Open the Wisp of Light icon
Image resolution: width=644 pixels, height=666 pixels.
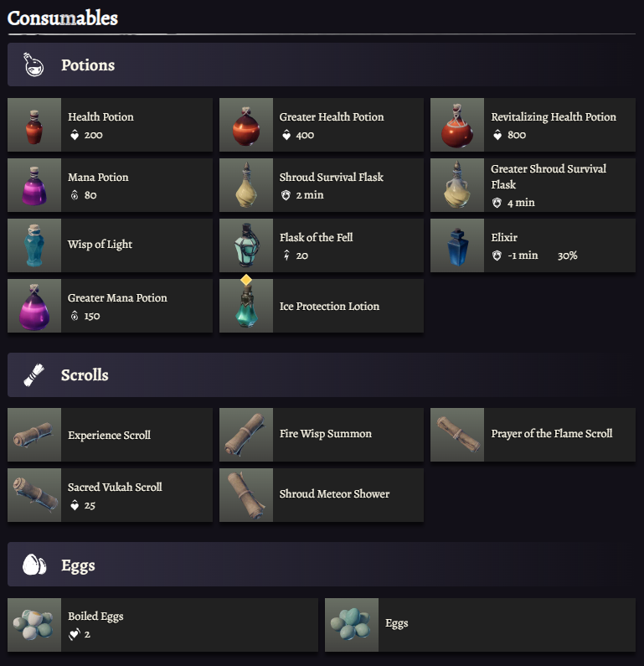34,245
